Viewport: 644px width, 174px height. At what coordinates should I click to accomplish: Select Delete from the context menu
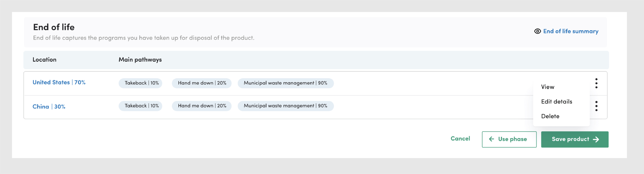(550, 116)
